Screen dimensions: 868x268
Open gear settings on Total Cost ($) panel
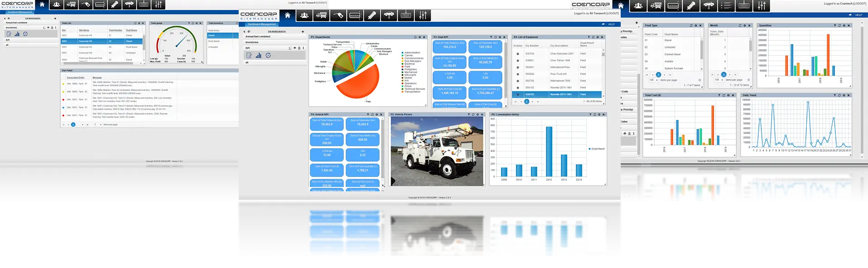[728, 95]
